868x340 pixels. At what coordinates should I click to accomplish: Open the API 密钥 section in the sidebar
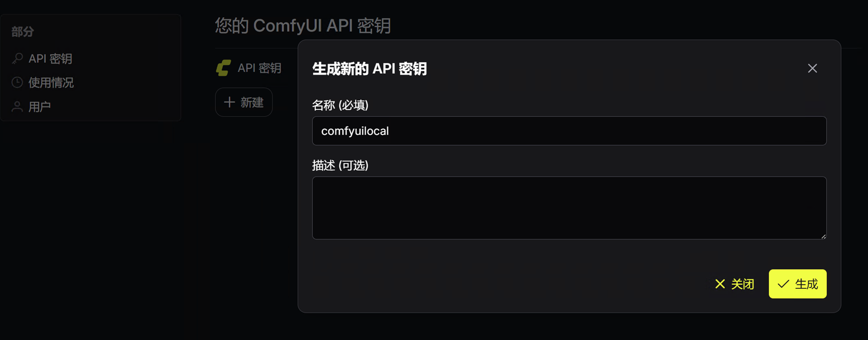[x=50, y=59]
